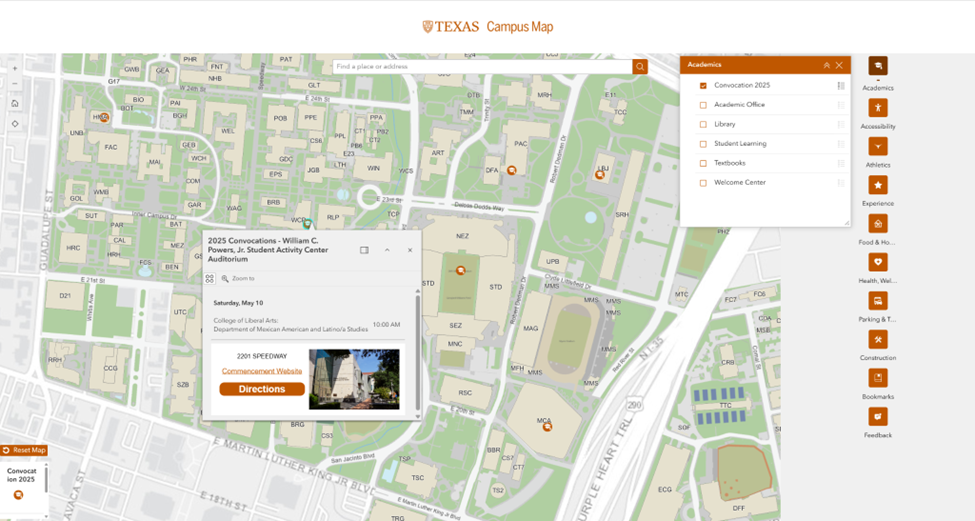Screen dimensions: 975x521
Task: Open the Bookmarks icon
Action: [x=877, y=378]
